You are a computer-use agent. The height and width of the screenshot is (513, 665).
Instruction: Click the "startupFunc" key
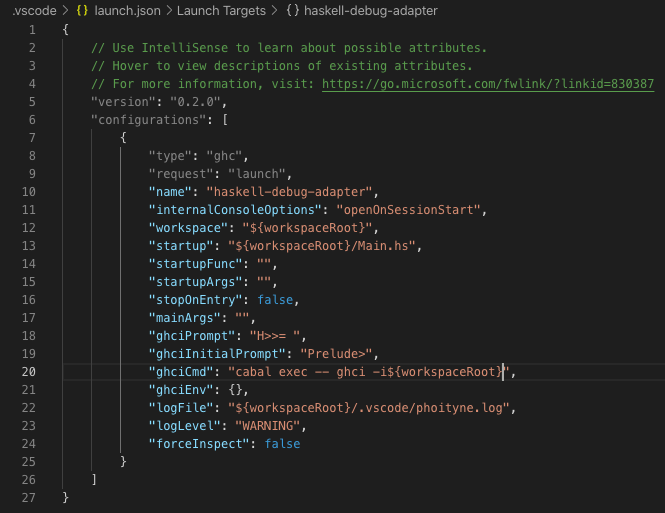click(196, 264)
